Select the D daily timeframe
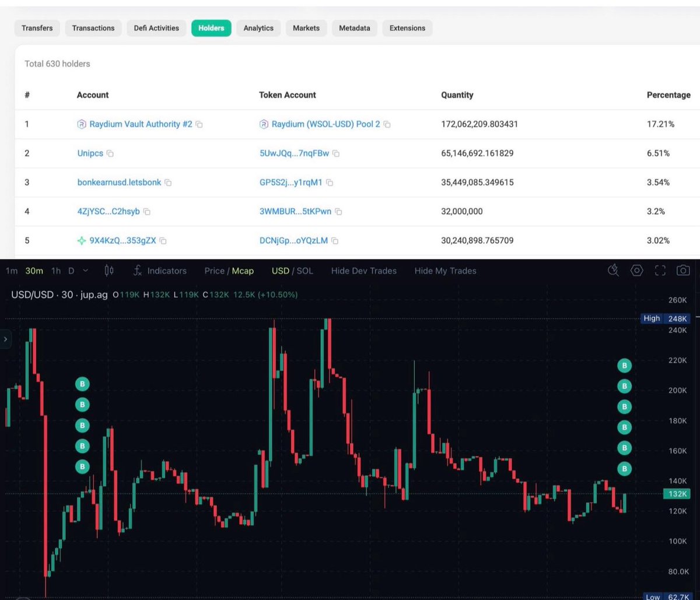This screenshot has width=700, height=600. (x=71, y=271)
